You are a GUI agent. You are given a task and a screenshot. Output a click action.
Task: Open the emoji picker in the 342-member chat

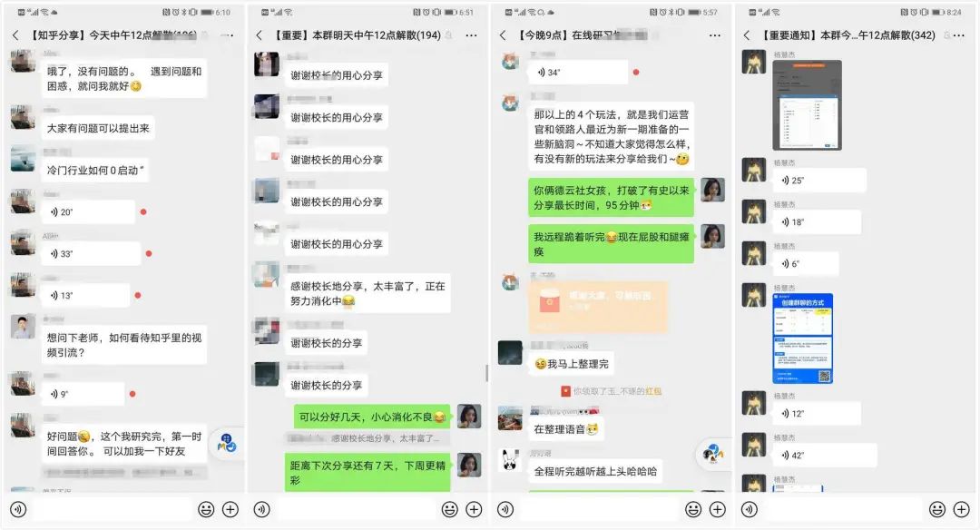click(936, 509)
